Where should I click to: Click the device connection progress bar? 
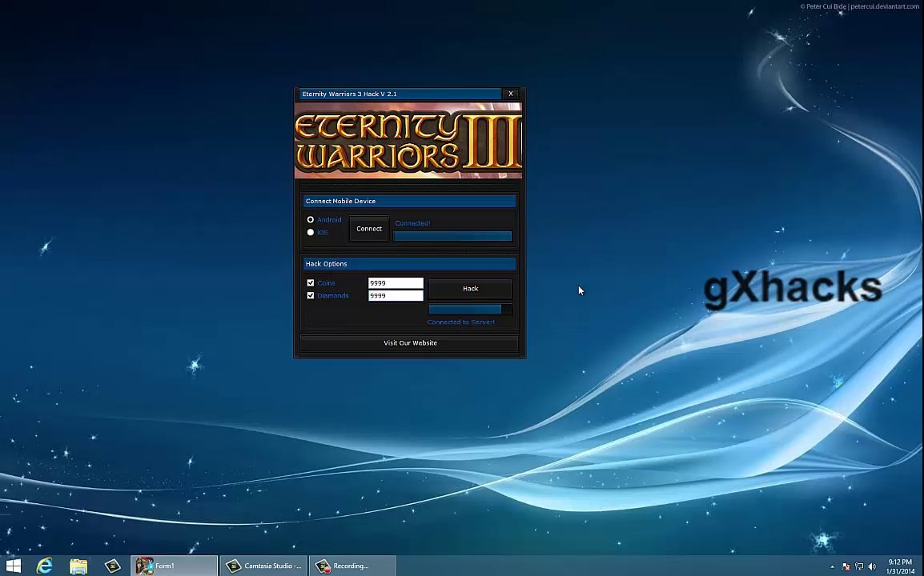(x=452, y=236)
